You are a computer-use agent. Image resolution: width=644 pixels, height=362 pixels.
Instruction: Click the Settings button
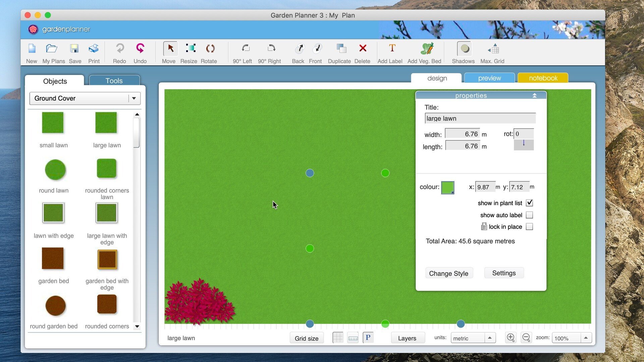tap(504, 273)
